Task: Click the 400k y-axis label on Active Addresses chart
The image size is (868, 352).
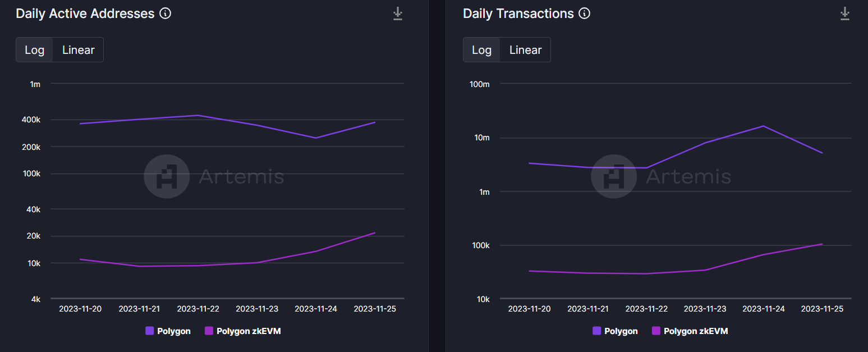Action: (31, 120)
